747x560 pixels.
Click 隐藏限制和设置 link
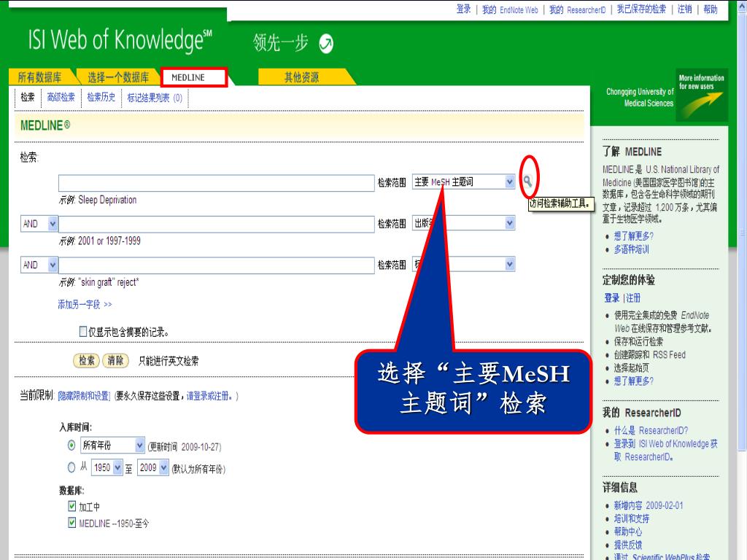point(84,396)
